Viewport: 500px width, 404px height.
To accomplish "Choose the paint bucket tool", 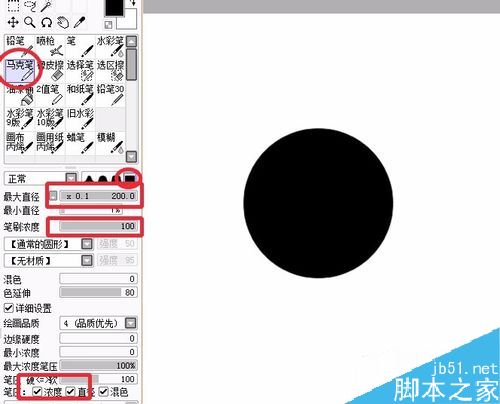I will pyautogui.click(x=20, y=95).
